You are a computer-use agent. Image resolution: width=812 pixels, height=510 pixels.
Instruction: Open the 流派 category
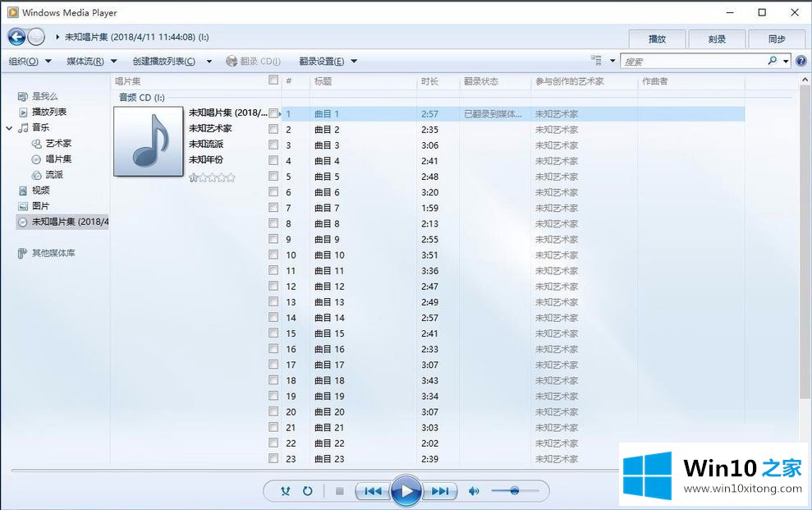[48, 174]
